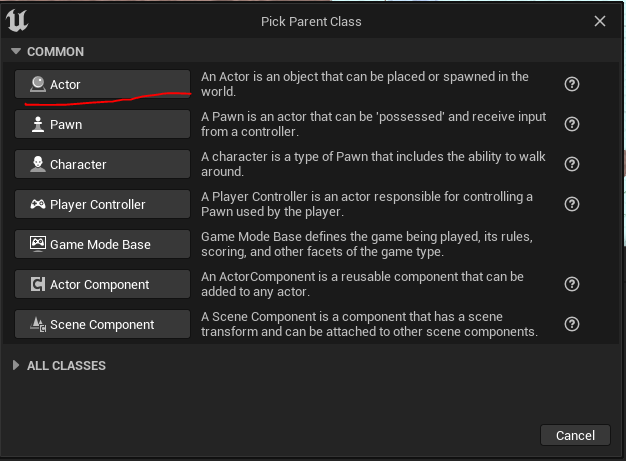Click help icon beside Player Controller description

(572, 204)
